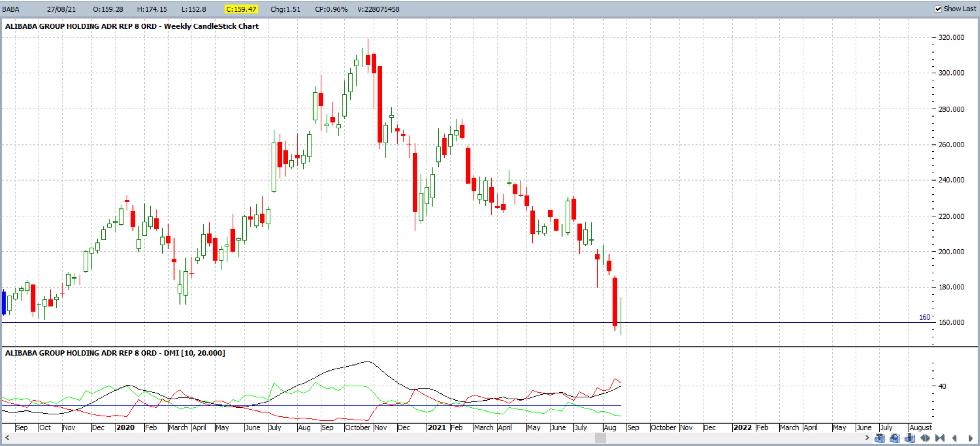Click the 160 horizontal line label
The image size is (980, 446).
pos(924,317)
